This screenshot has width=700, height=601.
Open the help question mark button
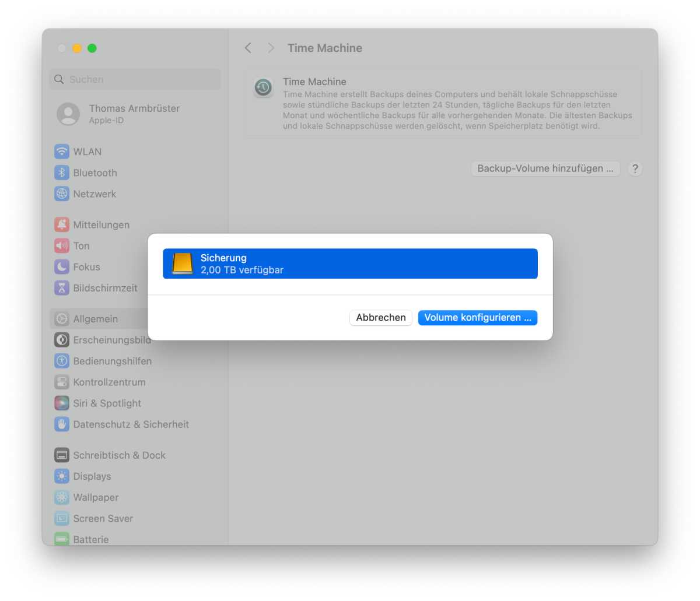pyautogui.click(x=635, y=168)
